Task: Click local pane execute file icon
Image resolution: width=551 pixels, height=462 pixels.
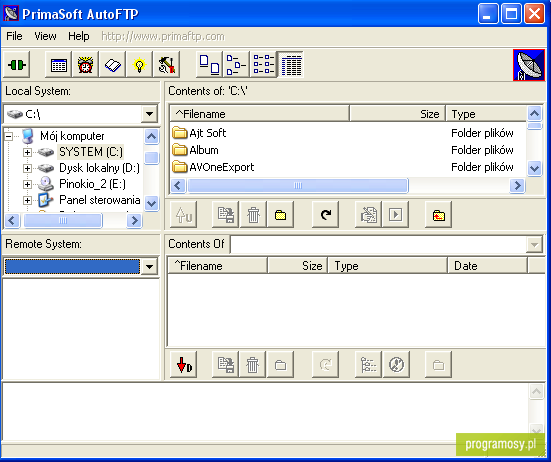Action: tap(396, 215)
